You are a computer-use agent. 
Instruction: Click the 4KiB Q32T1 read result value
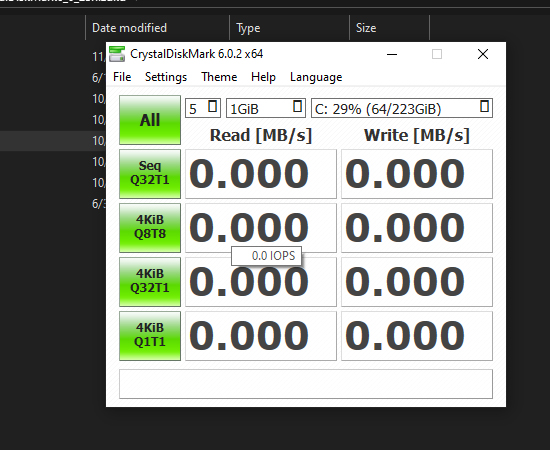pyautogui.click(x=261, y=282)
